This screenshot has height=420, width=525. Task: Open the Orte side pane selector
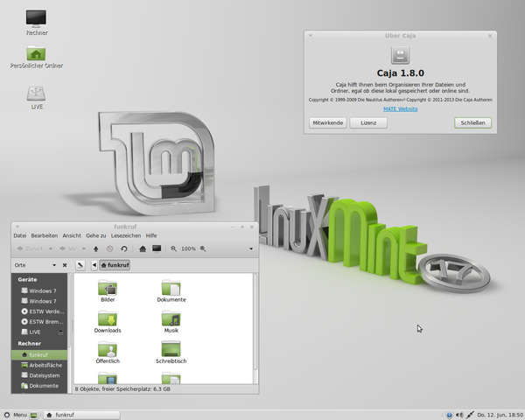tap(35, 265)
